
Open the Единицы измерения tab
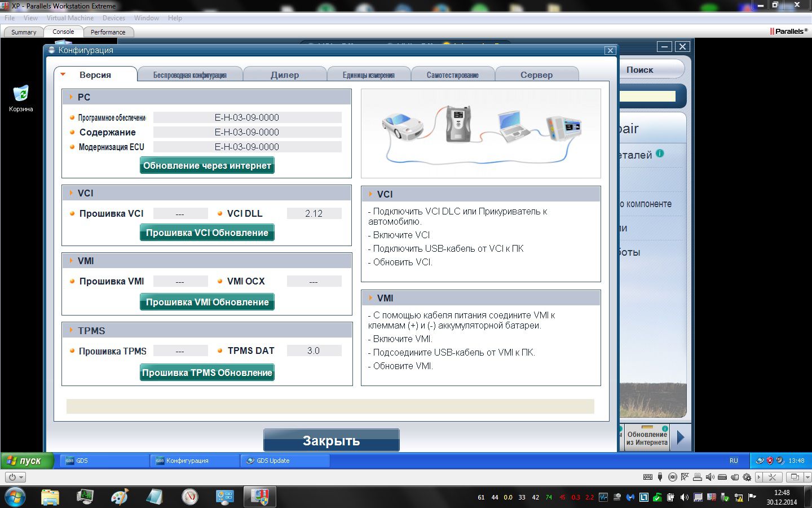click(x=369, y=75)
